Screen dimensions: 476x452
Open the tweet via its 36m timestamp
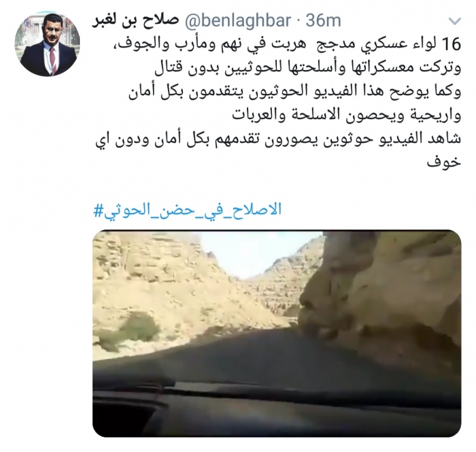(x=323, y=20)
